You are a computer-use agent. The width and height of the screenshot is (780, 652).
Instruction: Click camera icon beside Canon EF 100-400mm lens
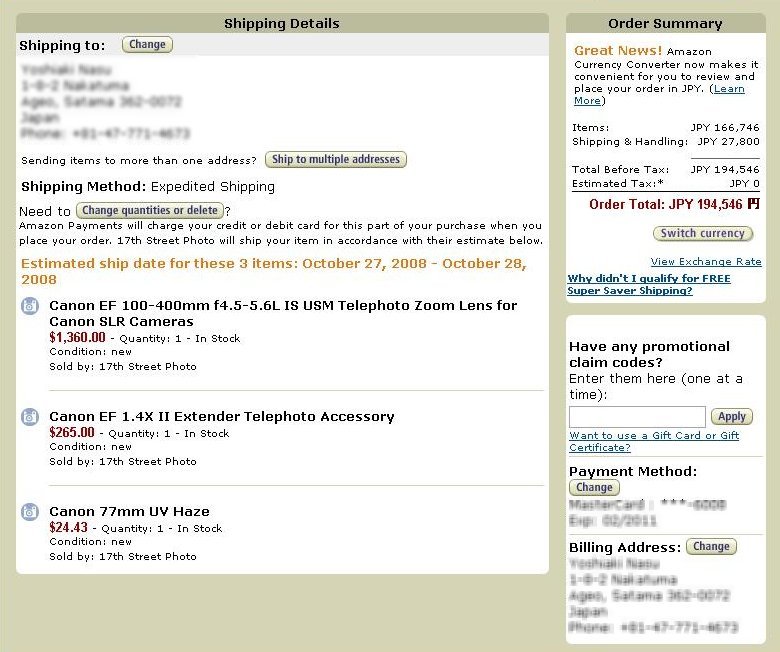click(30, 306)
